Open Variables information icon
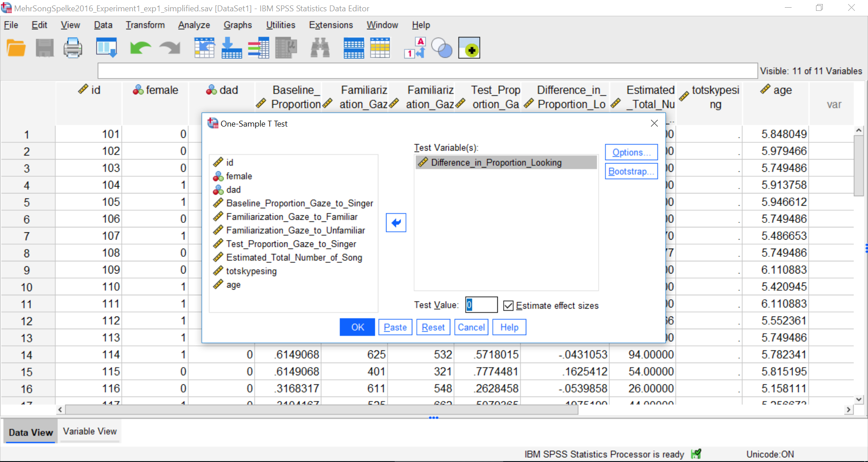The width and height of the screenshot is (868, 462). coord(259,48)
